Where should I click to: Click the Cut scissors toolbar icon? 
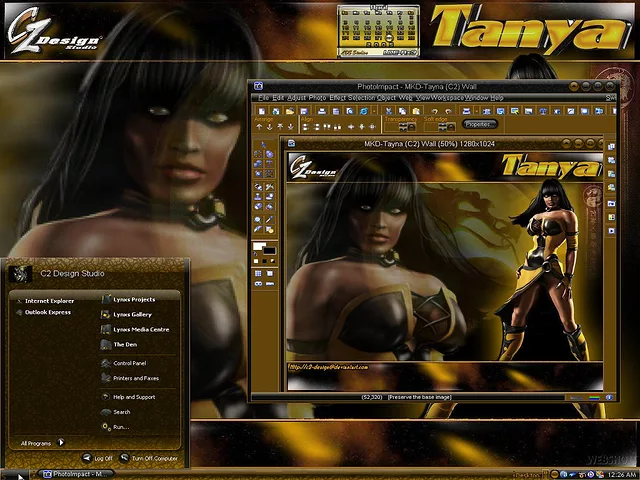pyautogui.click(x=389, y=111)
